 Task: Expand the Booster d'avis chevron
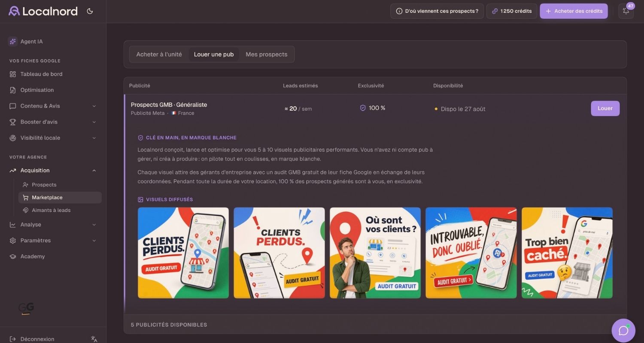pyautogui.click(x=94, y=122)
